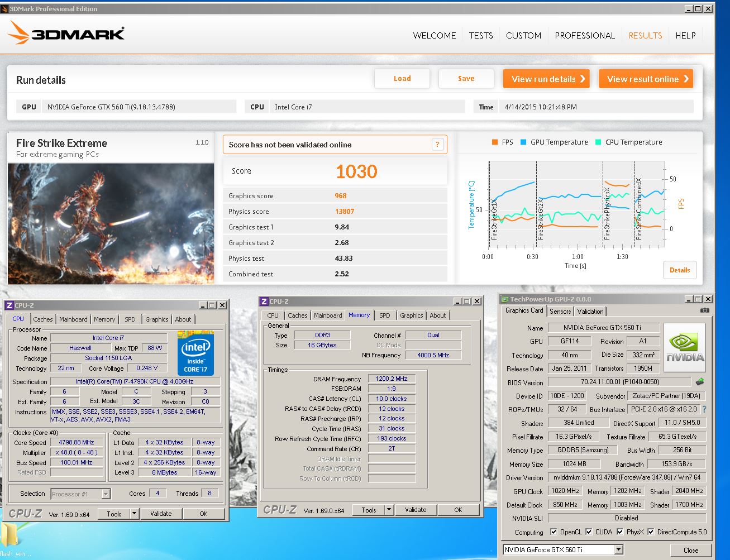The height and width of the screenshot is (560, 730).
Task: Expand Tools dropdown arrow in CPU-Z Memory window
Action: (x=389, y=510)
